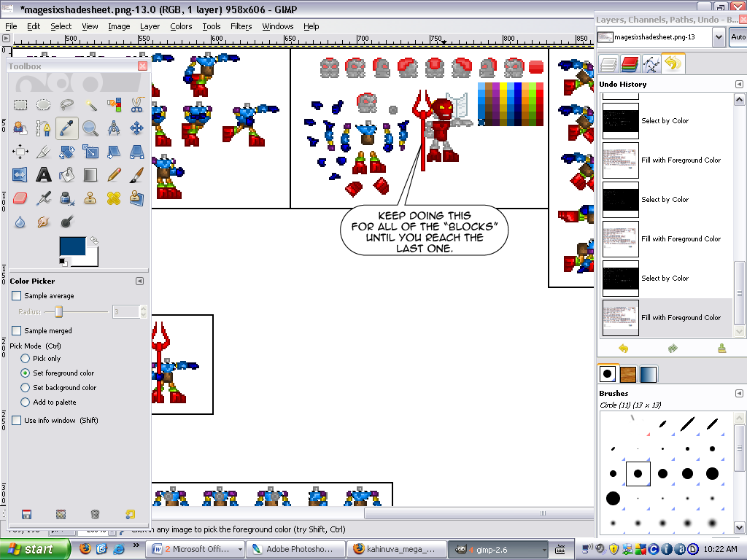Choose Pick only mode
The image size is (747, 560).
[x=26, y=358]
